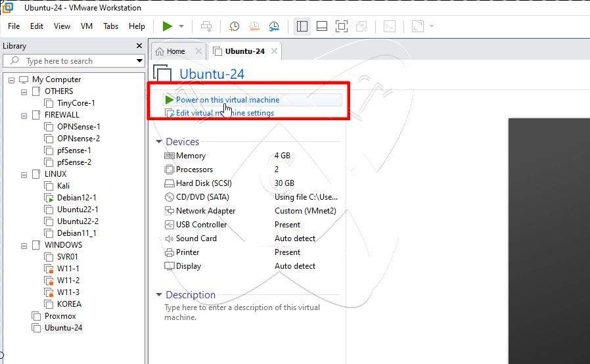Click Send Ctrl+Alt+Del toolbar icon
The height and width of the screenshot is (364, 590).
(206, 26)
